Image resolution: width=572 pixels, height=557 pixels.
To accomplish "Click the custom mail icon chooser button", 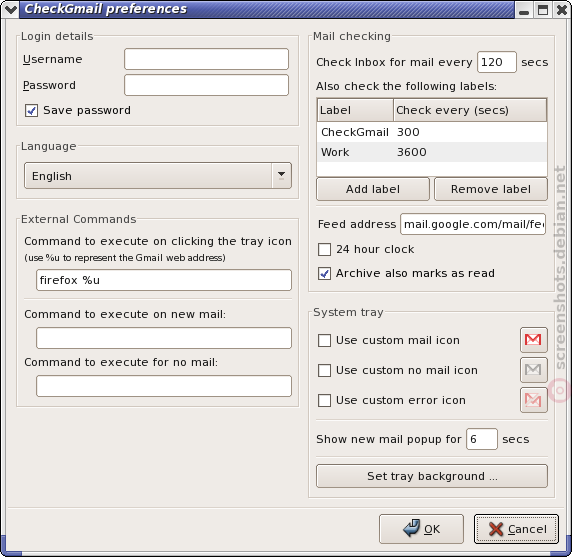I will click(534, 340).
